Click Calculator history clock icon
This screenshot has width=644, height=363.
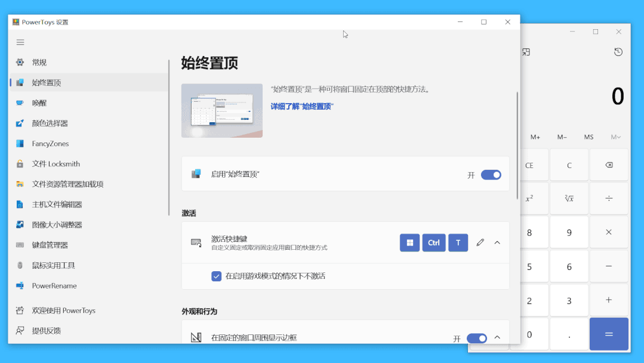pos(618,52)
